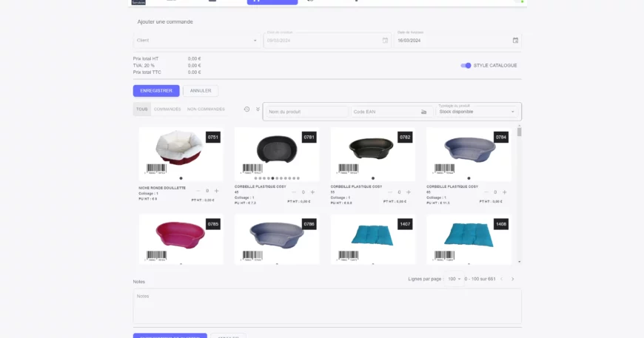Screen dimensions: 644x338
Task: Decrease quantity for Niche Ronde Douillette with minus
Action: point(198,191)
